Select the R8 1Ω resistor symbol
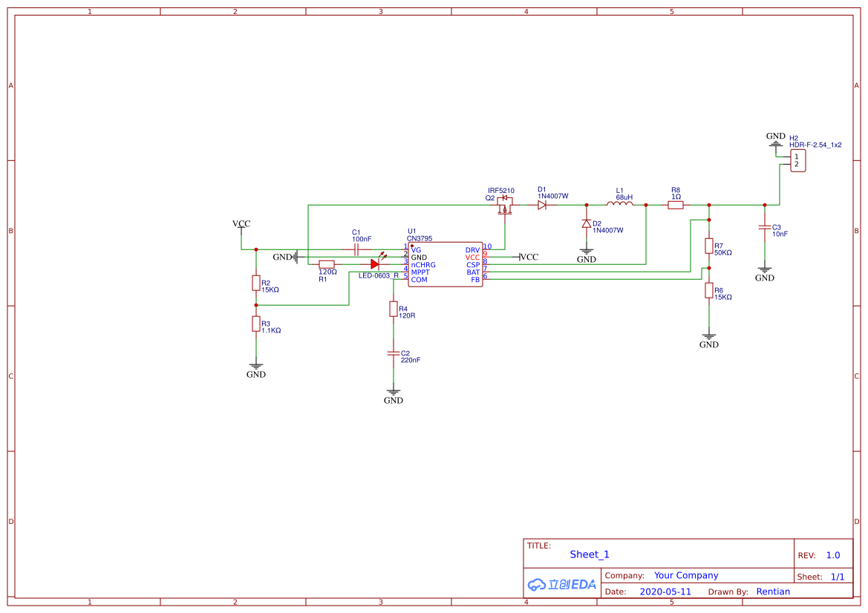The image size is (868, 613). pos(676,206)
